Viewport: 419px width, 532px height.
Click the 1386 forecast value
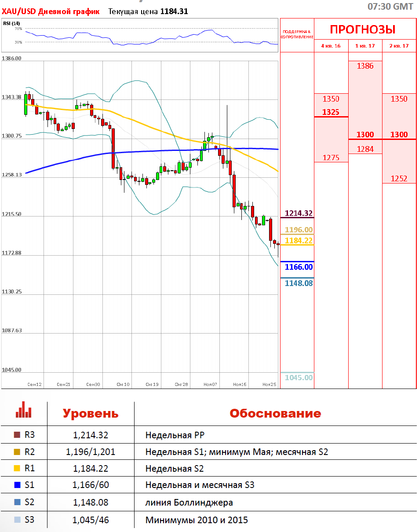point(365,66)
